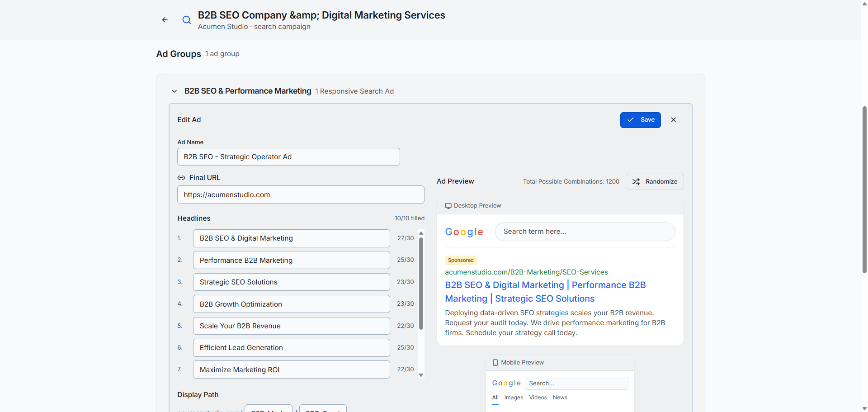Click the 1 Responsive Search Ad label
868x412 pixels.
[354, 91]
